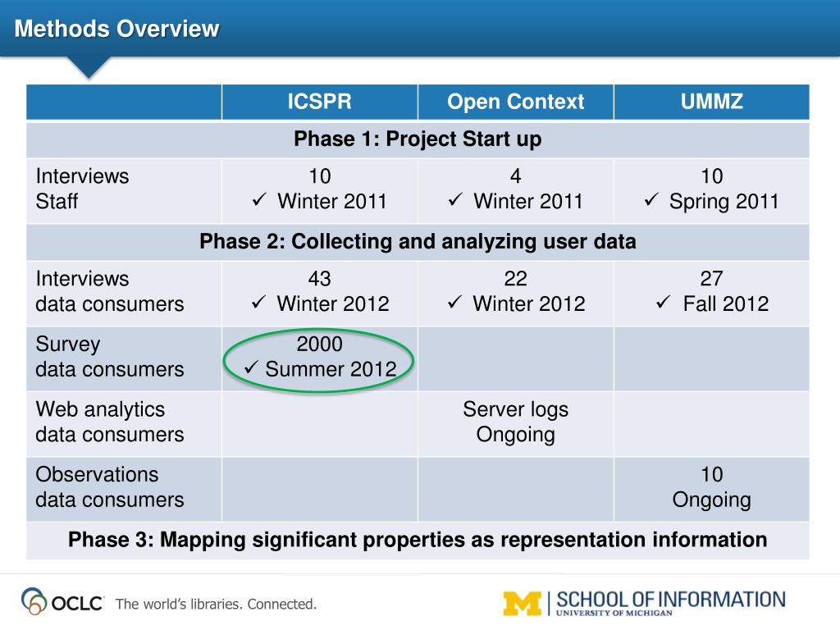
Task: Select the Open Context column header
Action: pyautogui.click(x=516, y=102)
